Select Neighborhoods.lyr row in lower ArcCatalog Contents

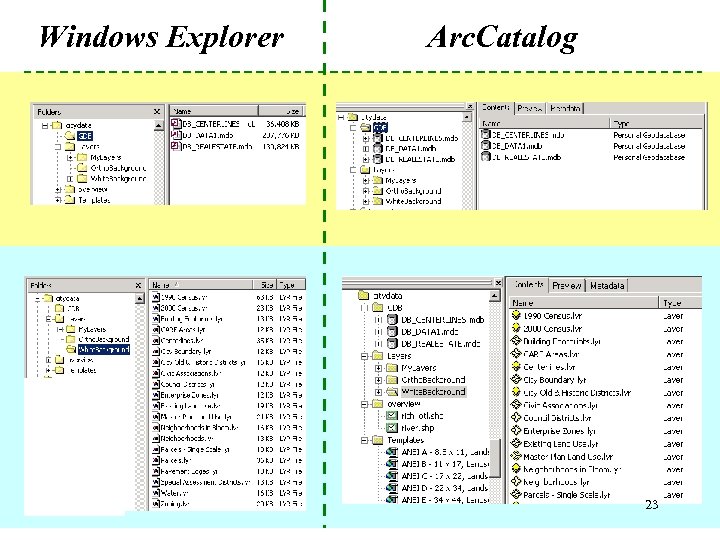click(x=556, y=482)
